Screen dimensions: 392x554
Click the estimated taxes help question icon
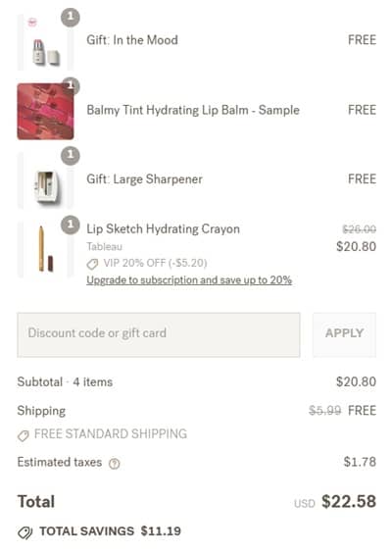pyautogui.click(x=114, y=463)
